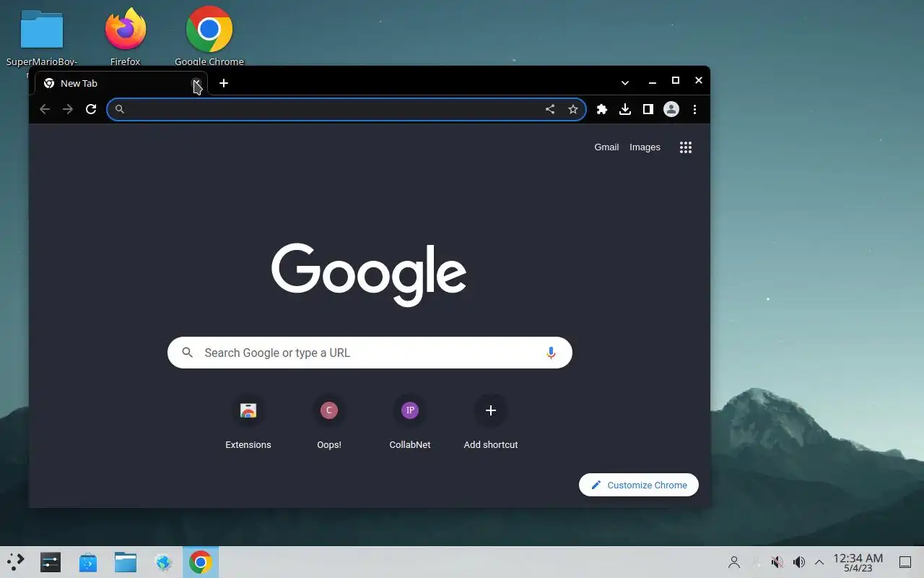Launch Google Chrome desktop icon
The width and height of the screenshot is (924, 578).
coord(209,36)
